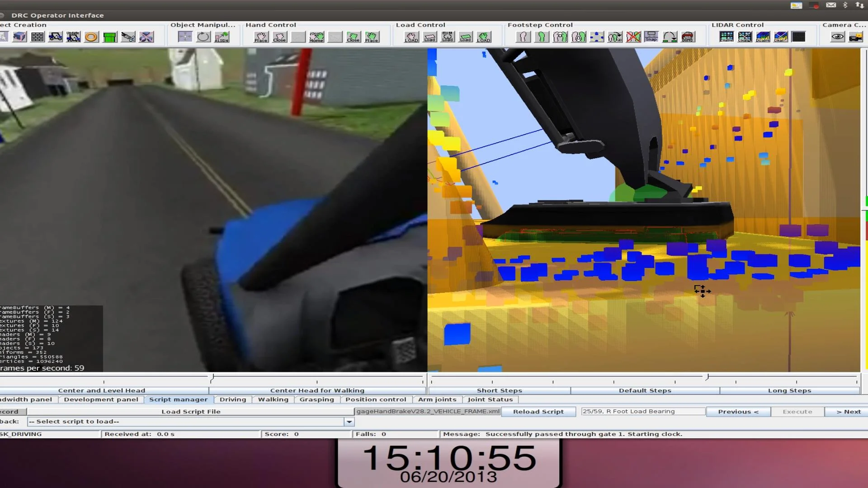Viewport: 868px width, 488px height.
Task: Click the Execute button
Action: pyautogui.click(x=797, y=412)
